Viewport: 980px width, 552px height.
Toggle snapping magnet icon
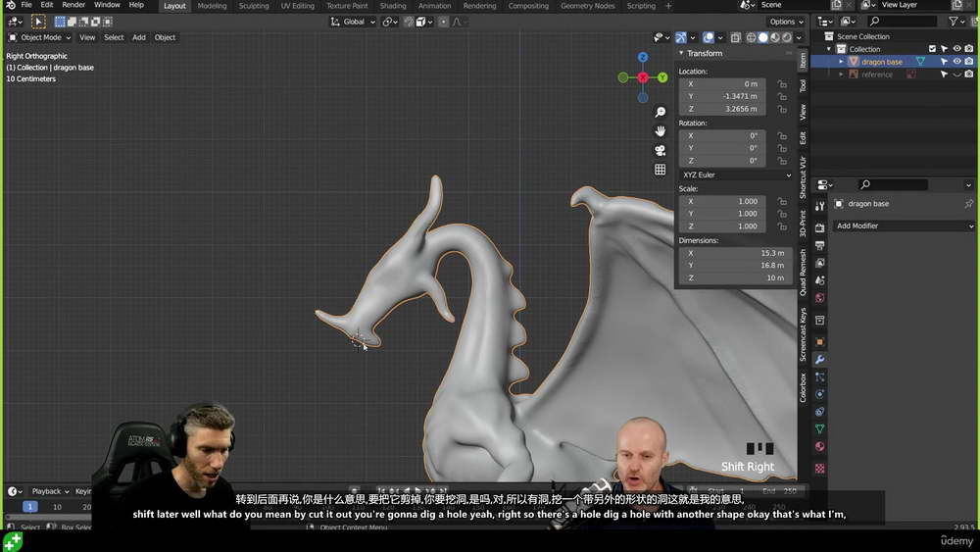pos(409,22)
